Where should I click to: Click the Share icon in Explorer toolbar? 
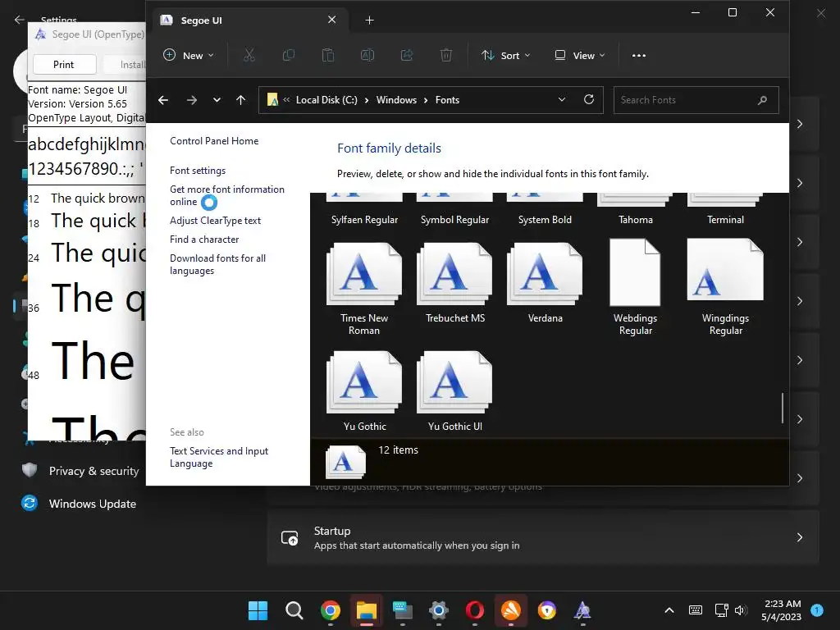407,55
